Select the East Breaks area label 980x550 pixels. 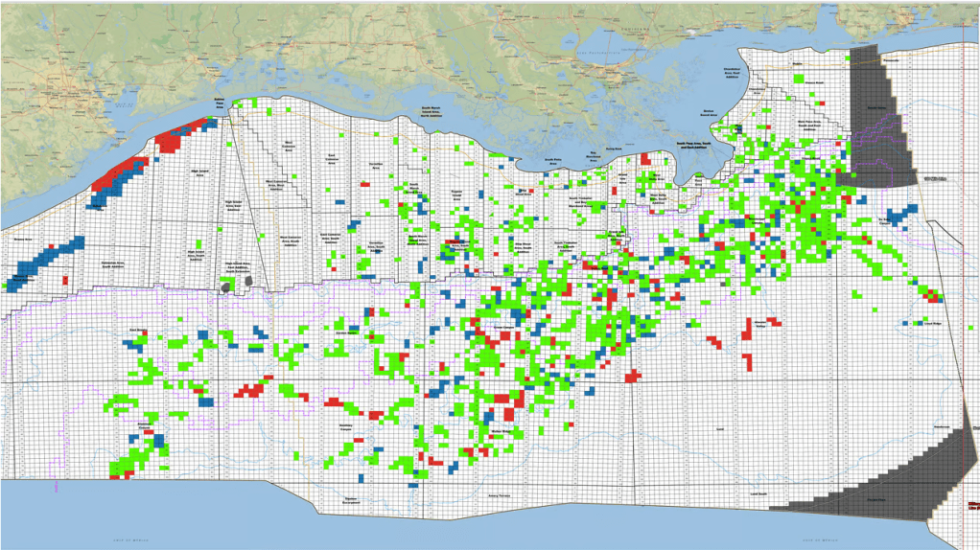pyautogui.click(x=137, y=331)
